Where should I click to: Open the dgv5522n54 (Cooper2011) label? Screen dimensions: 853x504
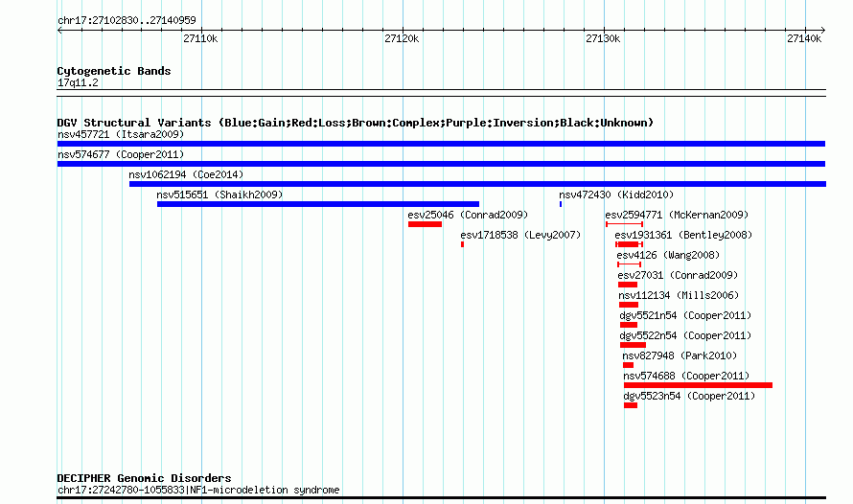click(x=685, y=335)
